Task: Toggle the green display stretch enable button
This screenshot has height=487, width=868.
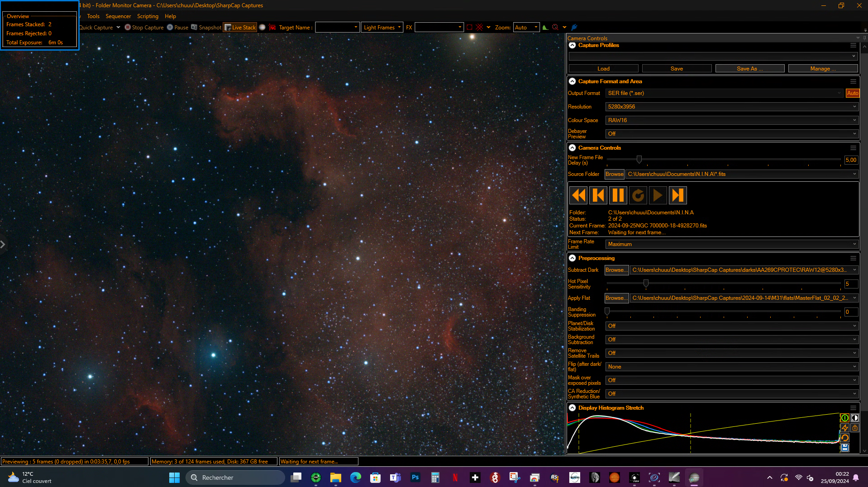Action: click(844, 418)
